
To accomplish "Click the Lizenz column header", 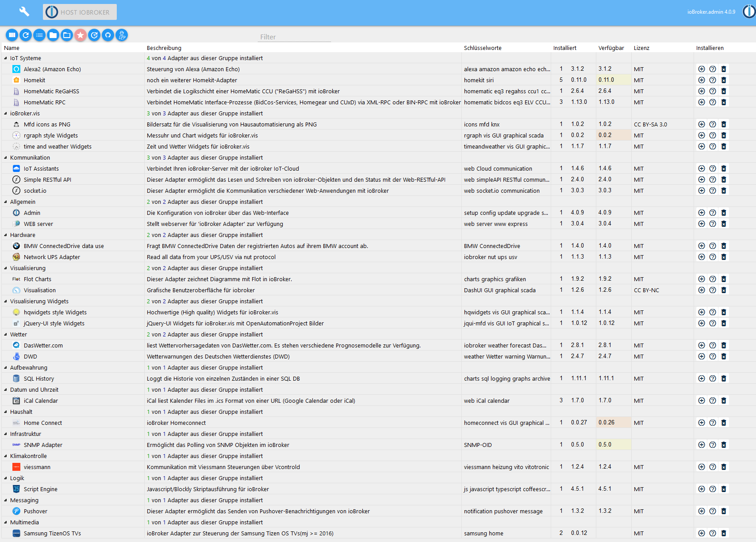I will click(x=641, y=48).
